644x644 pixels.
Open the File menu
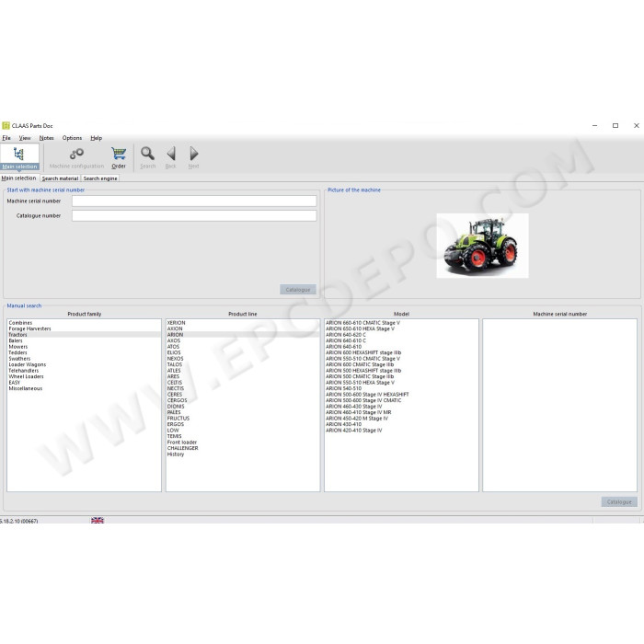(x=6, y=138)
